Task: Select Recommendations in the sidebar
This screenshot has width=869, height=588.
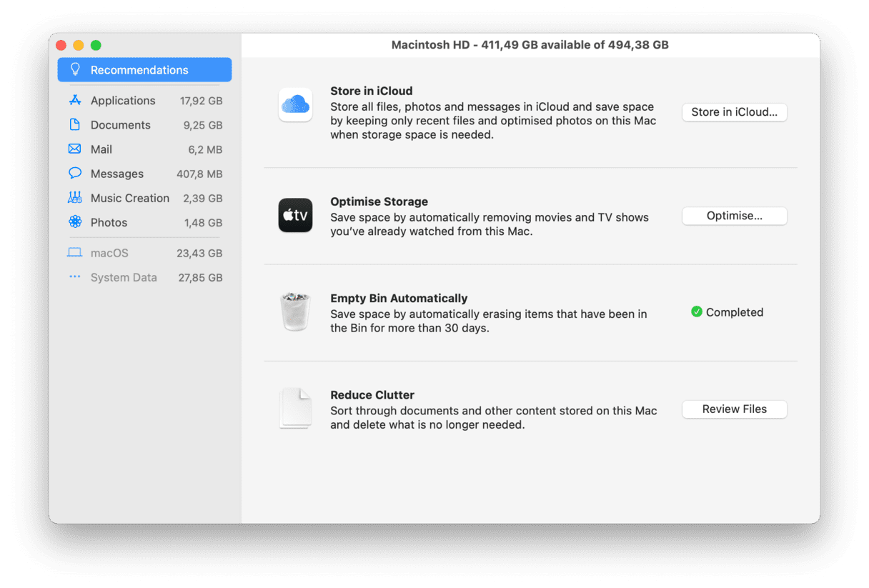Action: (139, 69)
